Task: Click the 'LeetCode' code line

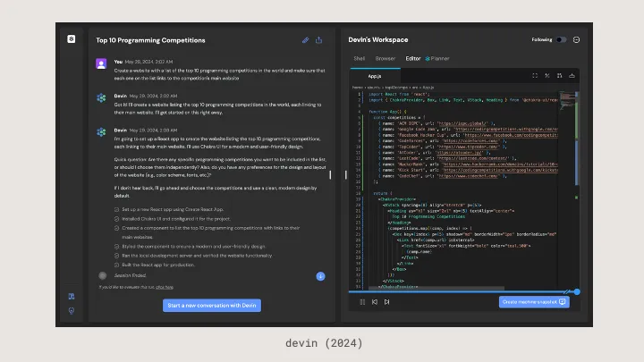Action: pyautogui.click(x=447, y=158)
